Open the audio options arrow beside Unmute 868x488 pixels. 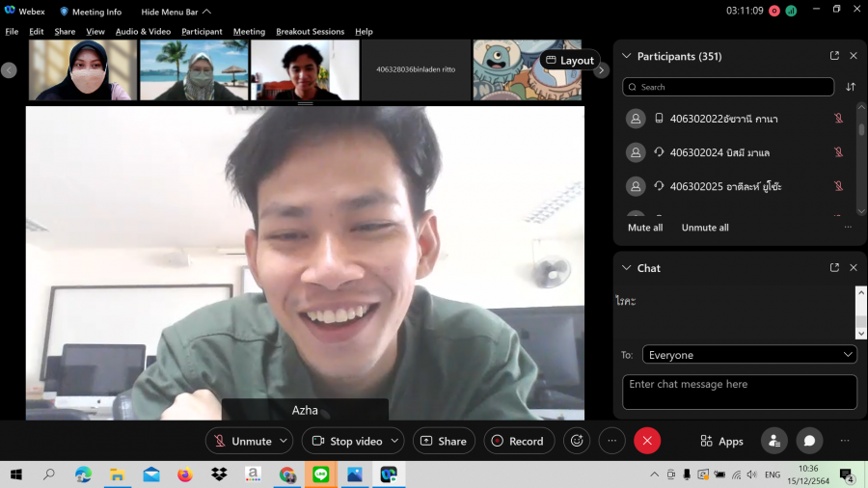coord(284,441)
